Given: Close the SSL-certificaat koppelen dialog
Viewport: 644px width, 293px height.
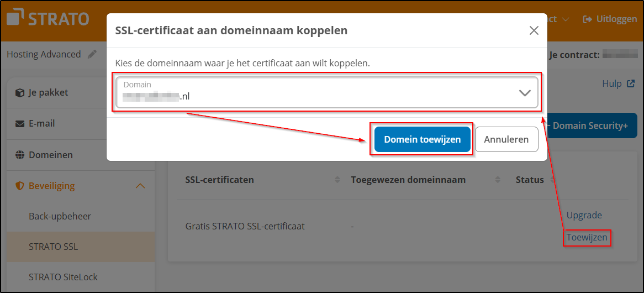Looking at the screenshot, I should click(534, 30).
